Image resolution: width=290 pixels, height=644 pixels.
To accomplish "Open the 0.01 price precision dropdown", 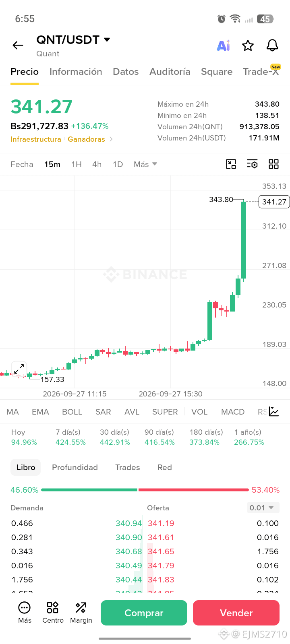I will pos(263,508).
